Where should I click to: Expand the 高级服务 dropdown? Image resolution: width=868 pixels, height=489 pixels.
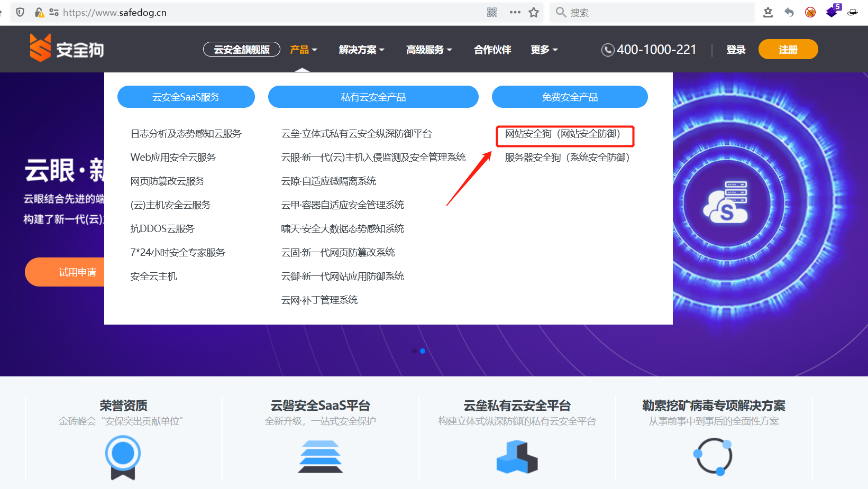point(428,49)
